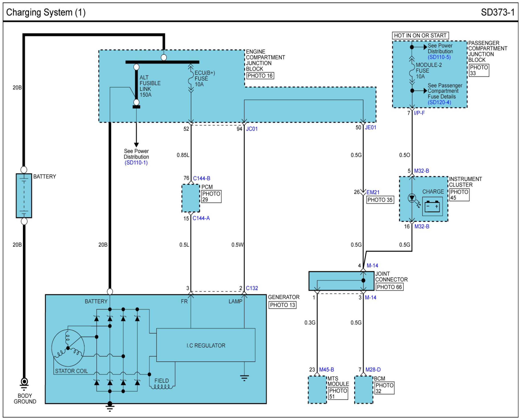
Task: Select the C144-B connector label
Action: coord(201,178)
